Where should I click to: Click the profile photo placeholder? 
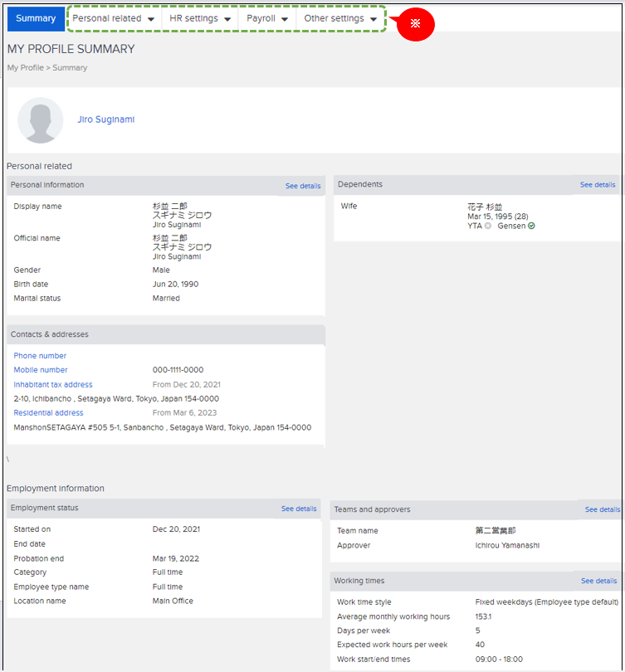pyautogui.click(x=40, y=119)
